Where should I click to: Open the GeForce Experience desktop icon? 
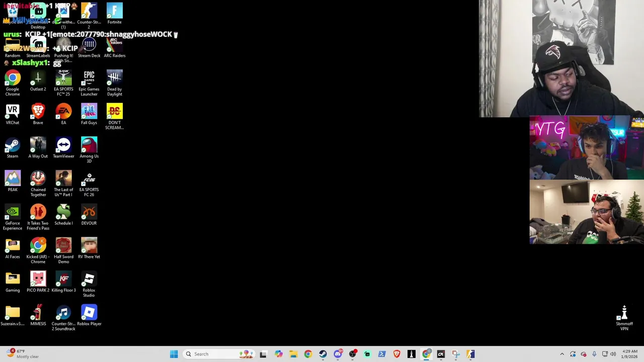click(13, 217)
